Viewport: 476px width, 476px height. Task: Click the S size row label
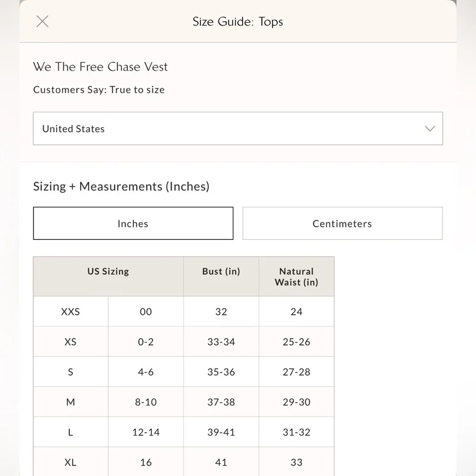tap(70, 372)
